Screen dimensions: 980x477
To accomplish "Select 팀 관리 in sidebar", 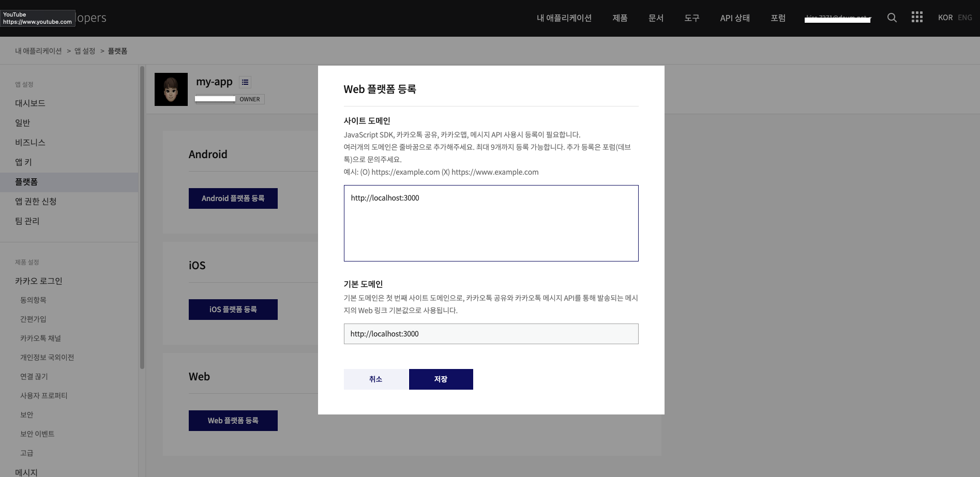I will click(27, 221).
